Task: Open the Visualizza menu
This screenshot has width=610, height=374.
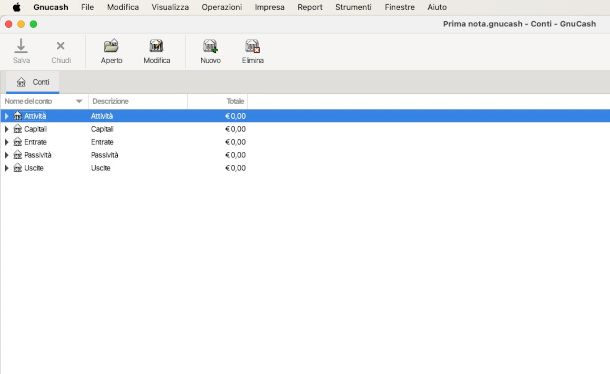Action: coord(170,7)
